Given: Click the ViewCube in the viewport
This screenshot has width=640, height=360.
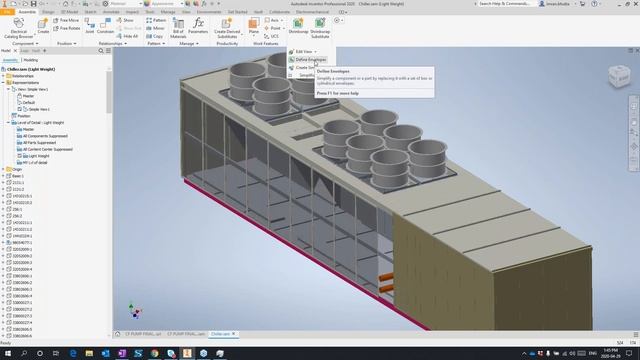Looking at the screenshot, I should tap(619, 76).
